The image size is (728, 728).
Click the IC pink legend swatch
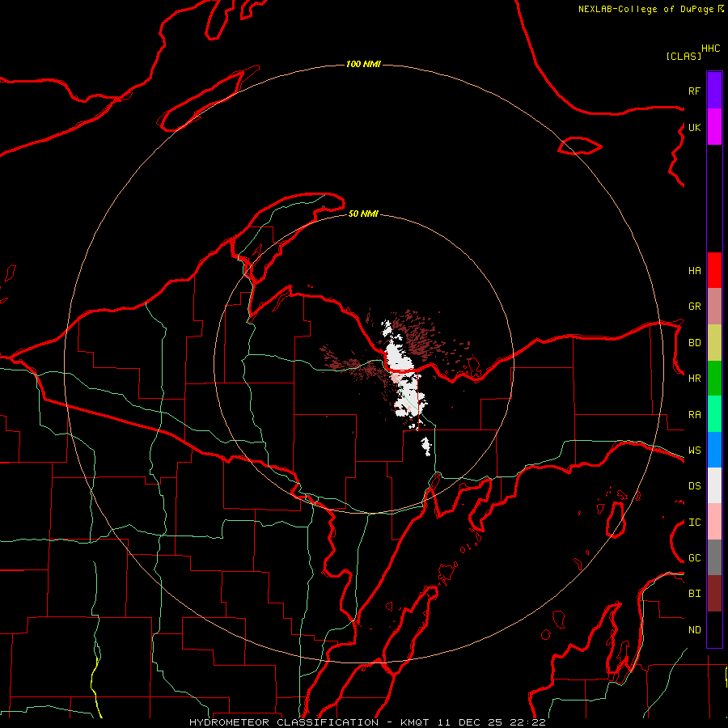(714, 522)
